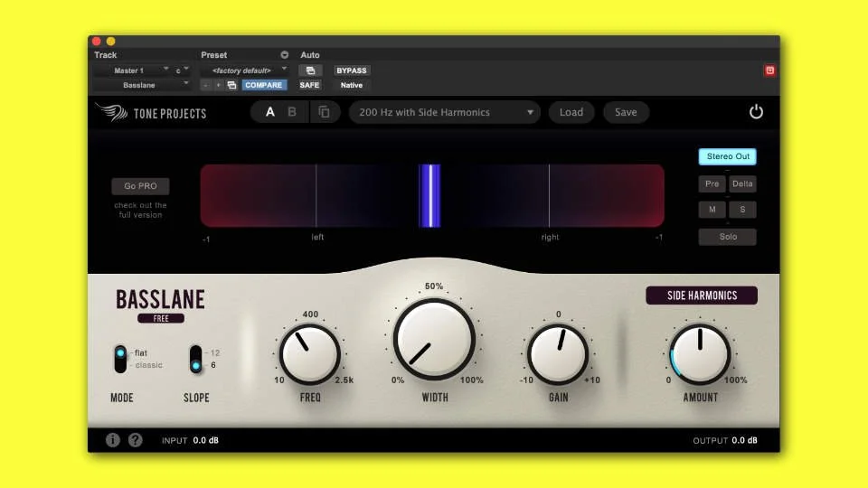The image size is (868, 488).
Task: Click the SAFE button
Action: click(x=309, y=85)
